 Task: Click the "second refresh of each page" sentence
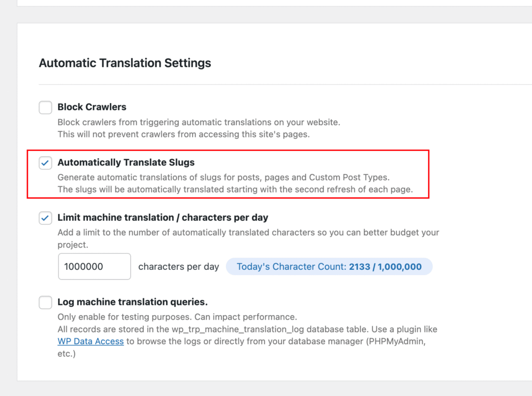coord(235,189)
